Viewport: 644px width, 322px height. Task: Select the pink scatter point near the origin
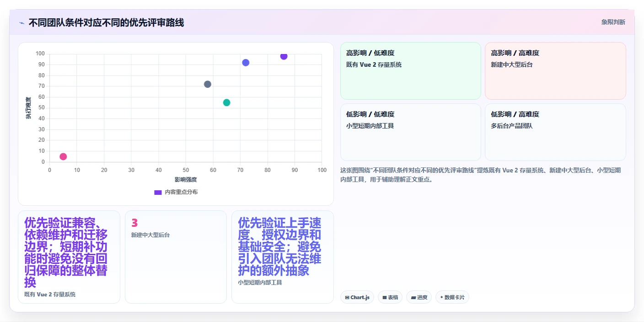click(63, 156)
